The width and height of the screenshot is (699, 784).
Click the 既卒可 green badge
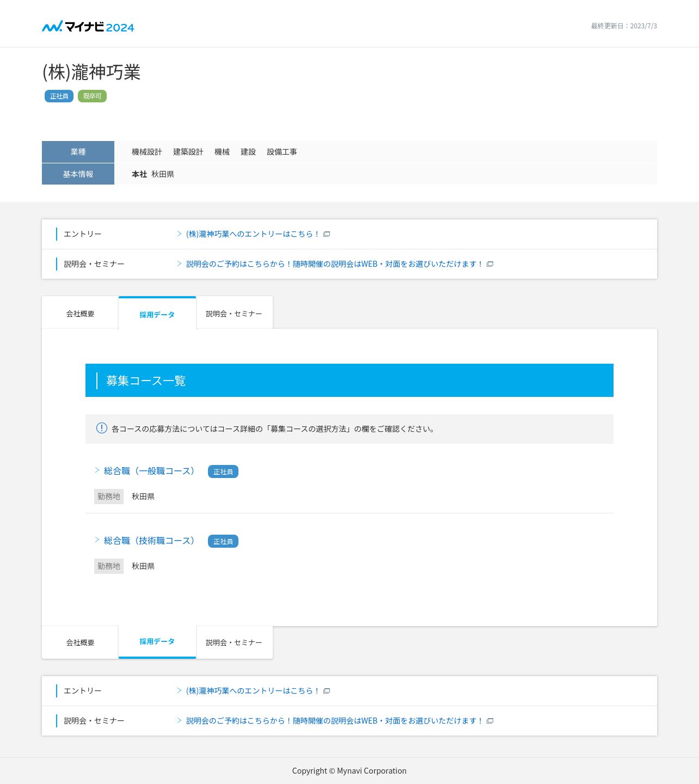pos(92,96)
